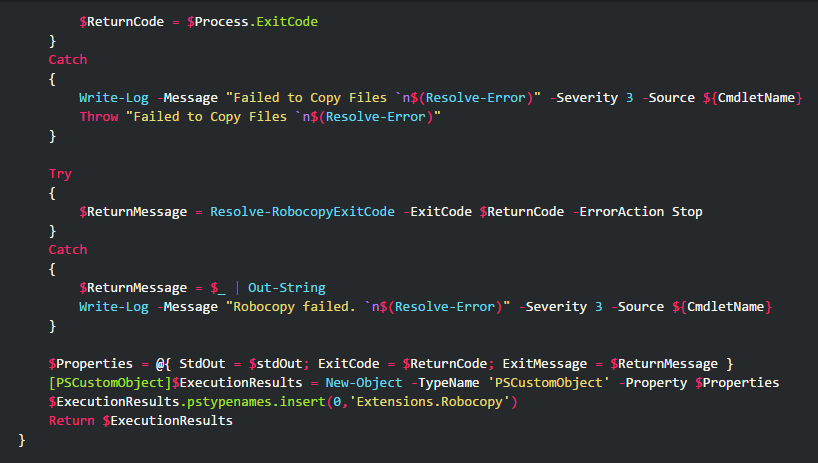Click the $Process.ExitCode expression

click(252, 22)
